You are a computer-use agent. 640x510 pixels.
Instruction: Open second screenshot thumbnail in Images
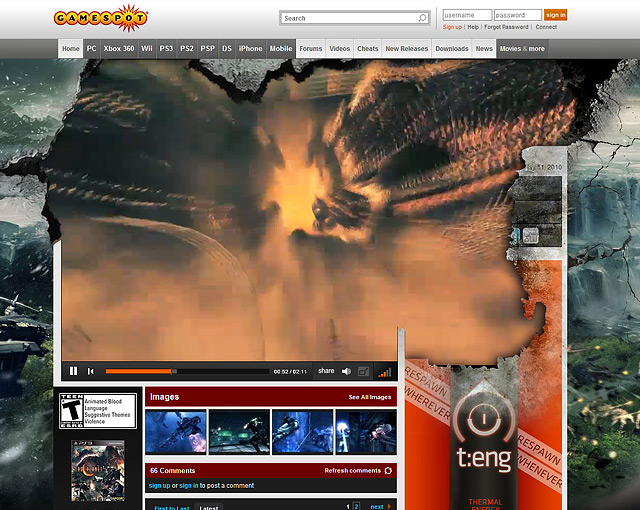[x=239, y=432]
